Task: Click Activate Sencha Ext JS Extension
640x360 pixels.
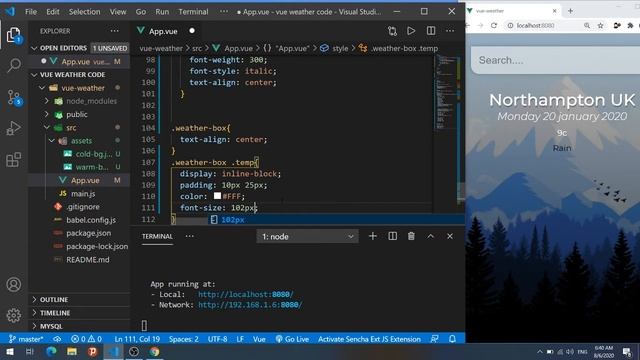Action: pos(369,339)
